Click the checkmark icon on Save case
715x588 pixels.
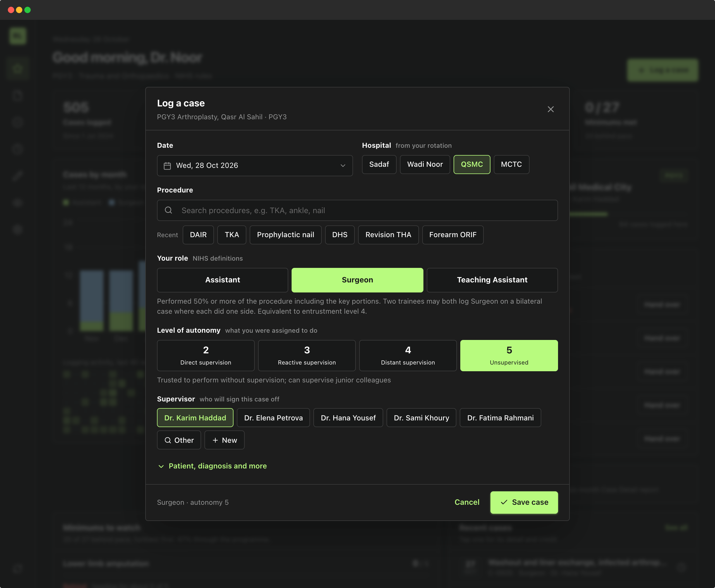[504, 502]
